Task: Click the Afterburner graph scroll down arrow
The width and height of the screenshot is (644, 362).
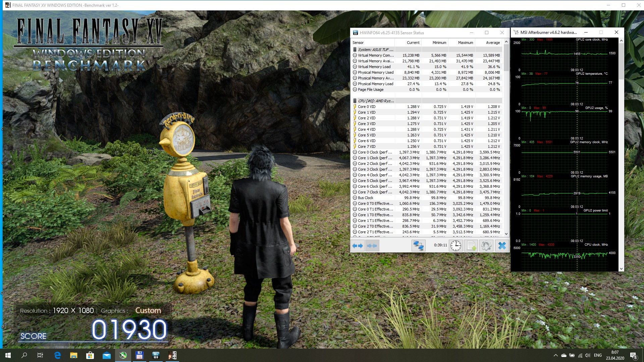Action: (621, 268)
